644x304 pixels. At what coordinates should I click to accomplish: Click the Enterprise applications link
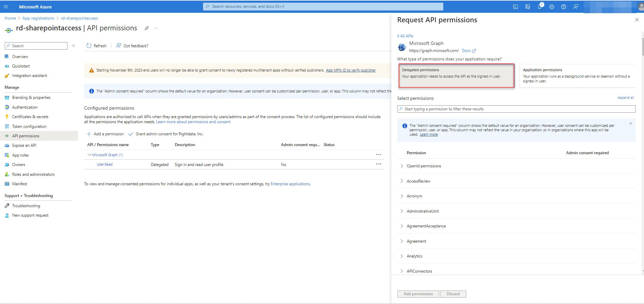click(290, 184)
